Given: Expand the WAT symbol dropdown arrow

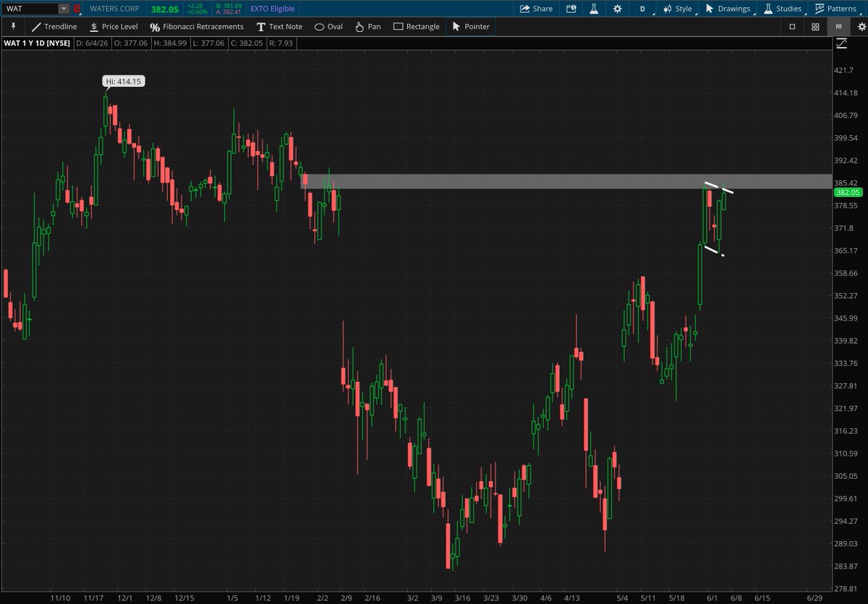Looking at the screenshot, I should point(64,9).
